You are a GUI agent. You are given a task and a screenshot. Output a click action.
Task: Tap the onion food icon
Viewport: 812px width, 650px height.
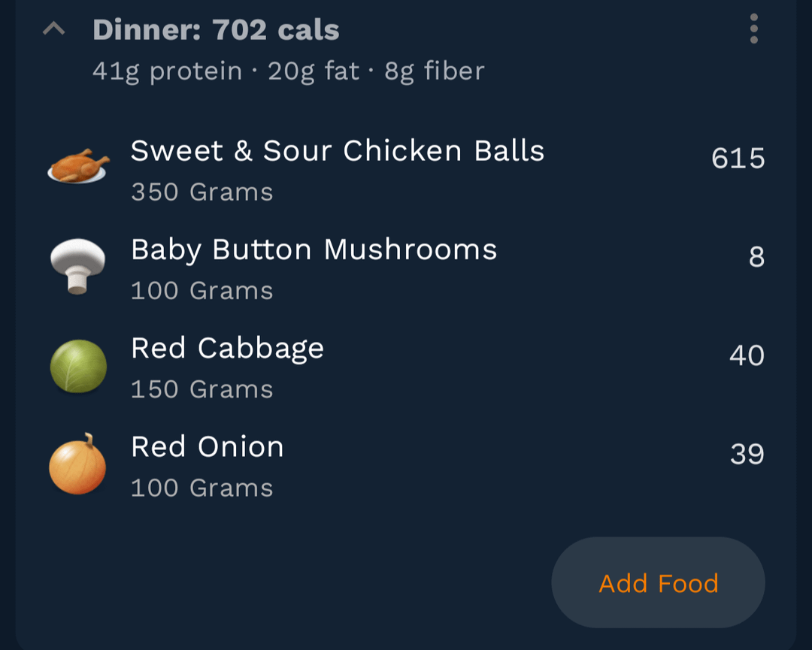click(x=77, y=464)
